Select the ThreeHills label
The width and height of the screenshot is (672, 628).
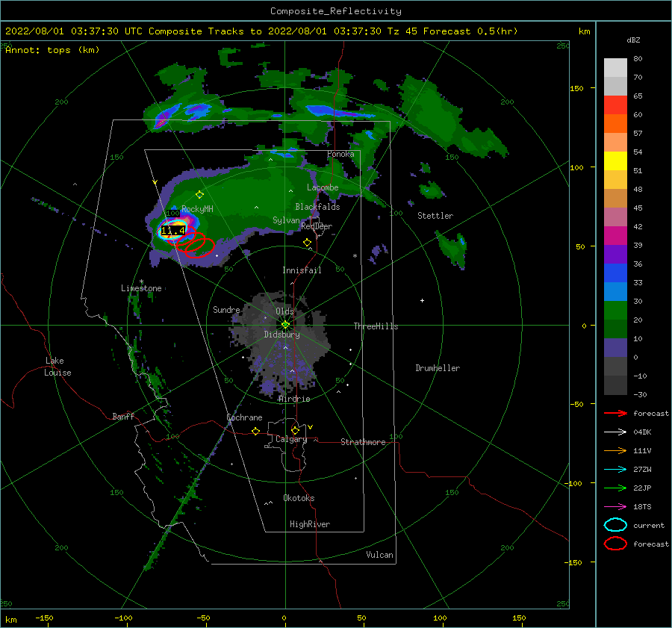click(376, 326)
